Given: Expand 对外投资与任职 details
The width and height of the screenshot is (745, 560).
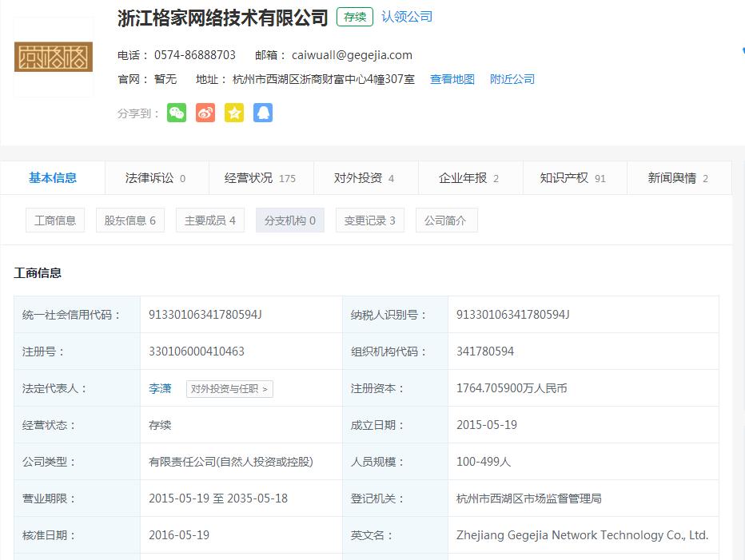Looking at the screenshot, I should tap(229, 389).
